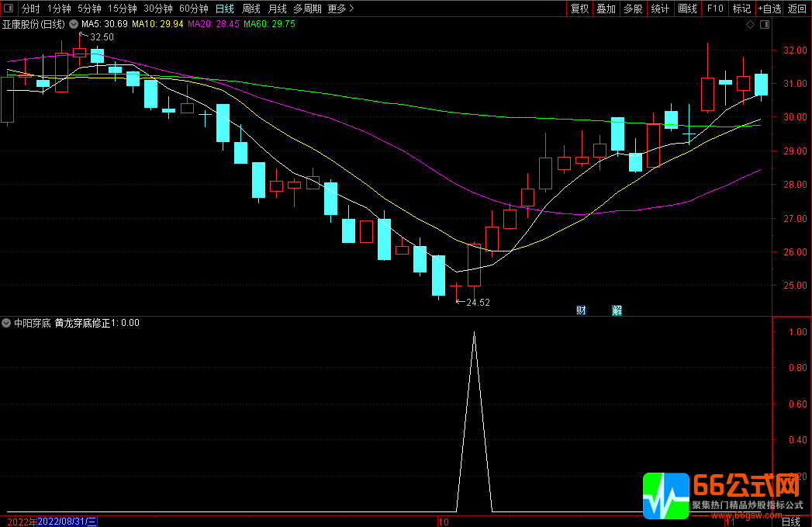Click the 财 marker on the chart
The width and height of the screenshot is (812, 527).
click(x=581, y=310)
